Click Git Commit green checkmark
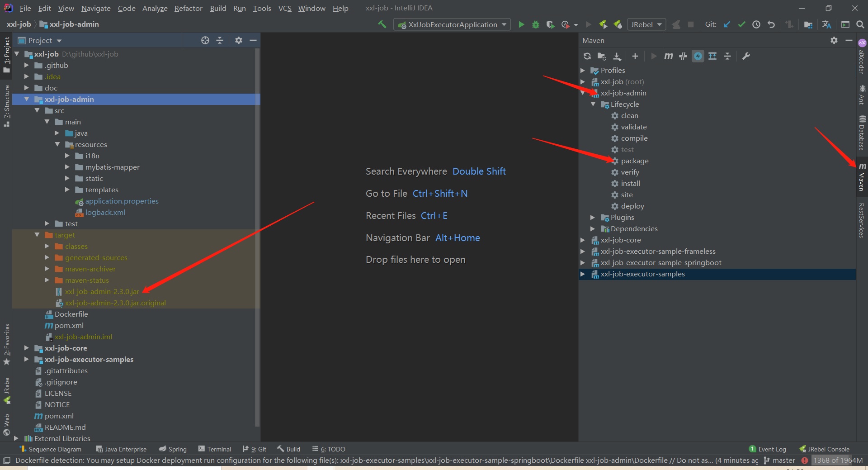868x470 pixels. (741, 24)
